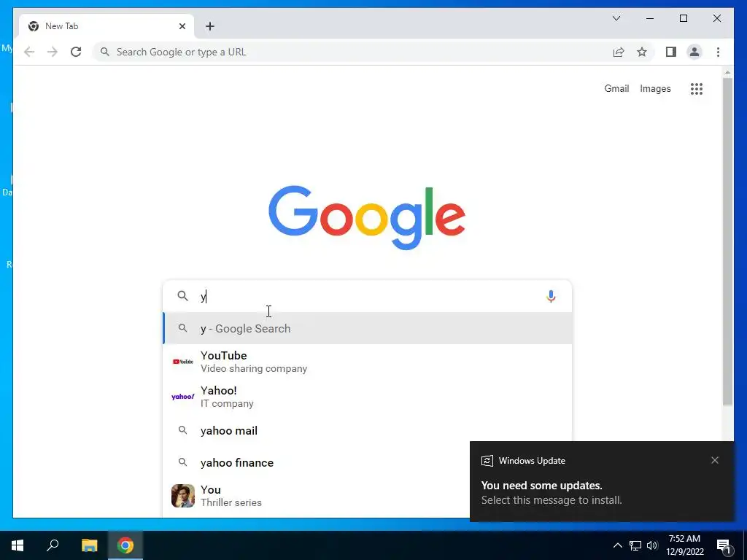Image resolution: width=747 pixels, height=560 pixels.
Task: Open taskbar Search
Action: (x=53, y=545)
